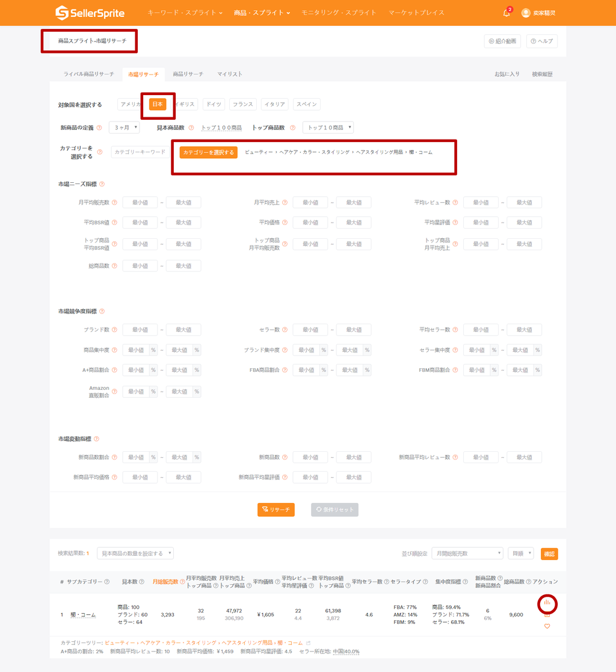
Task: Click orange カテゴリーを選択する button
Action: click(208, 152)
